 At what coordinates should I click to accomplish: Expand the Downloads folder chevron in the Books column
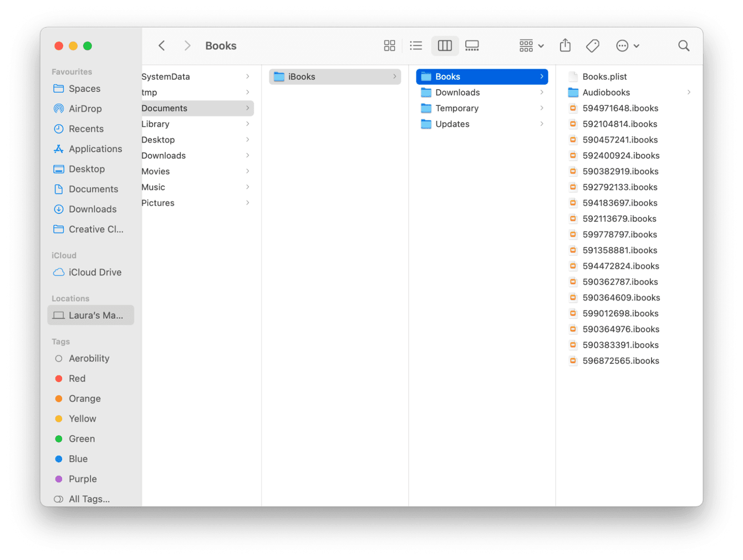pos(542,92)
